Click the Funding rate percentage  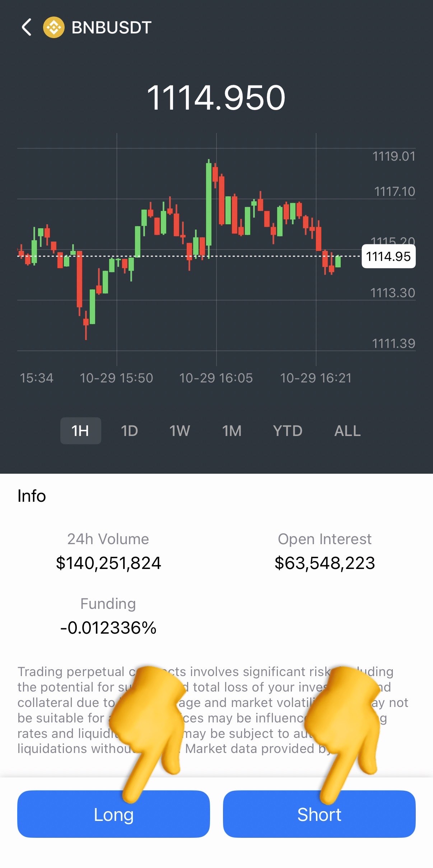108,628
